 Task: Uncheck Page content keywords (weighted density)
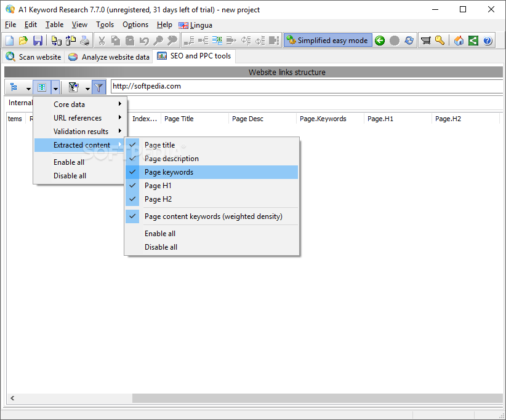(211, 216)
